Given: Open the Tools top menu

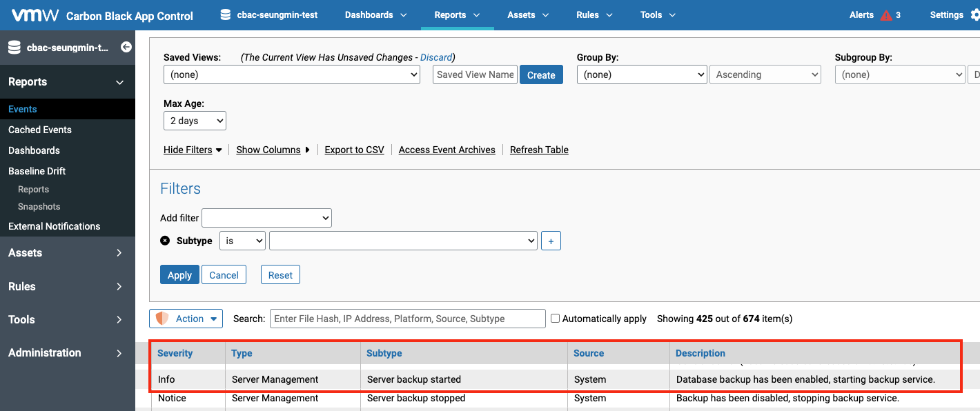Looking at the screenshot, I should [658, 14].
